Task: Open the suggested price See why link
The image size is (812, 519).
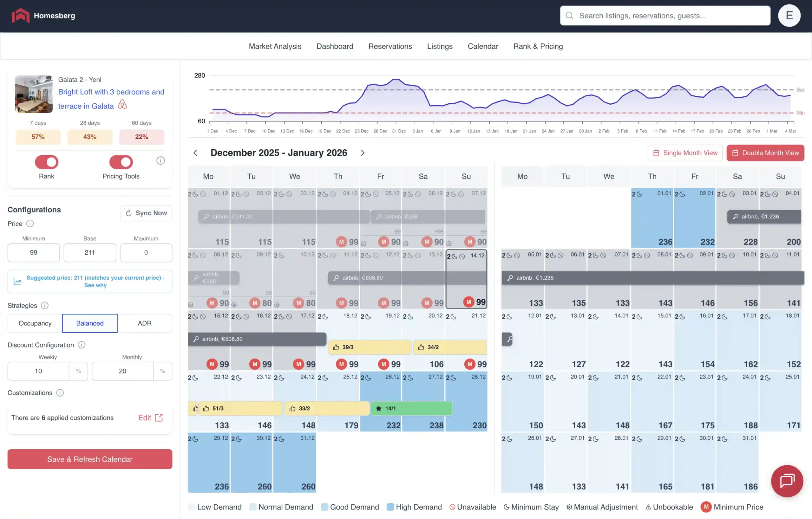Action: tap(95, 285)
